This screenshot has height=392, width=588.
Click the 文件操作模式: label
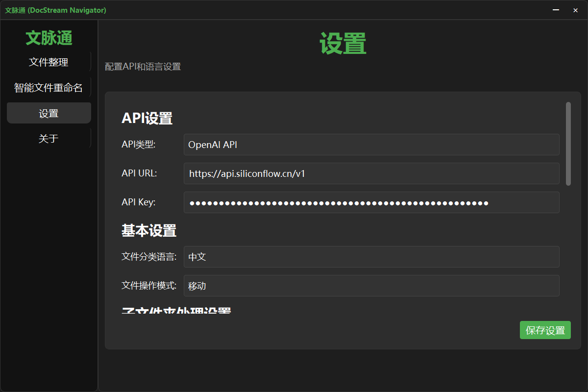(x=149, y=286)
